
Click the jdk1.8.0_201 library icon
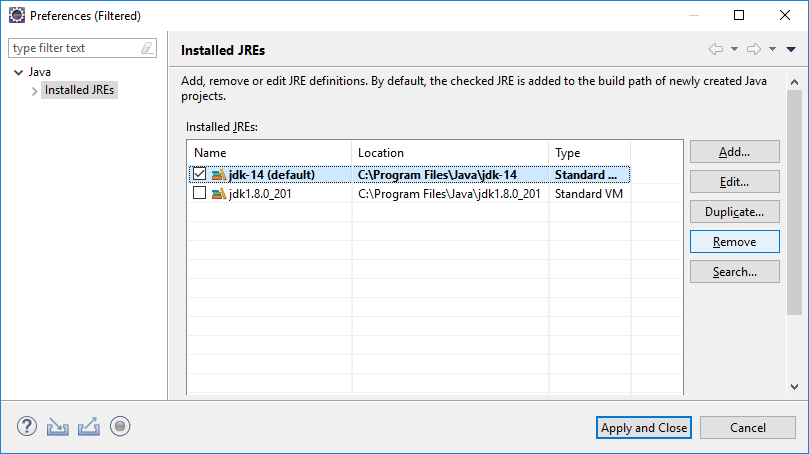[x=219, y=194]
